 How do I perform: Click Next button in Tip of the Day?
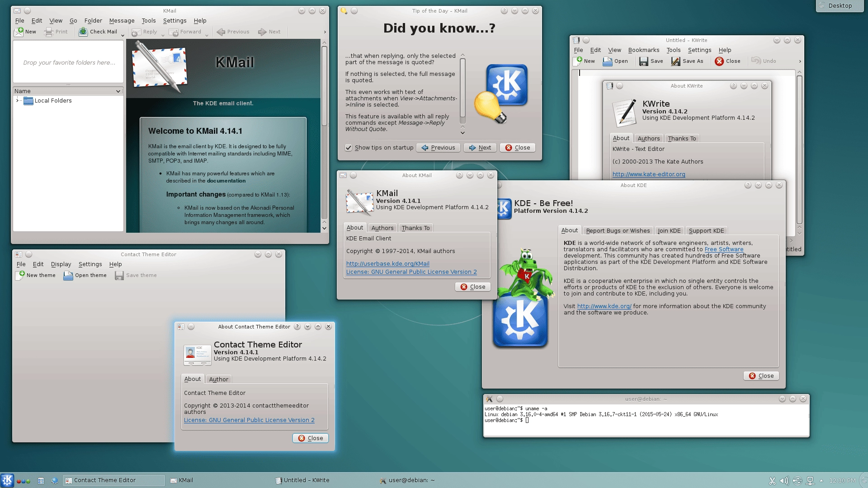coord(480,148)
